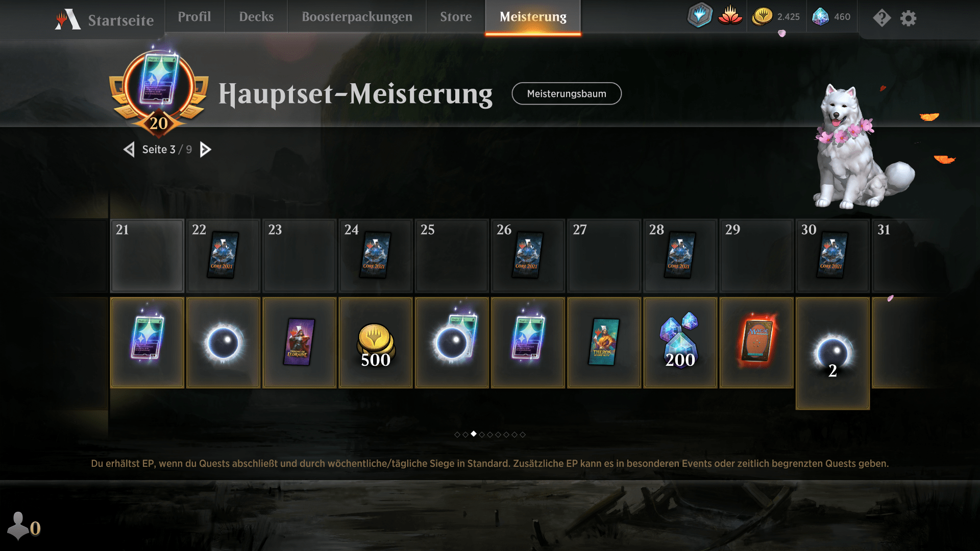Go to next mastery page arrow

[x=205, y=149]
